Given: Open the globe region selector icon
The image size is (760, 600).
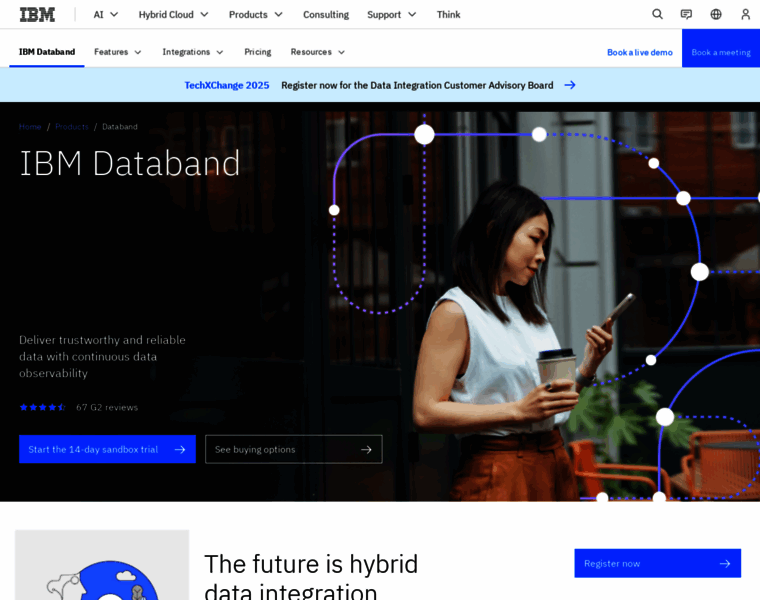Looking at the screenshot, I should (716, 15).
